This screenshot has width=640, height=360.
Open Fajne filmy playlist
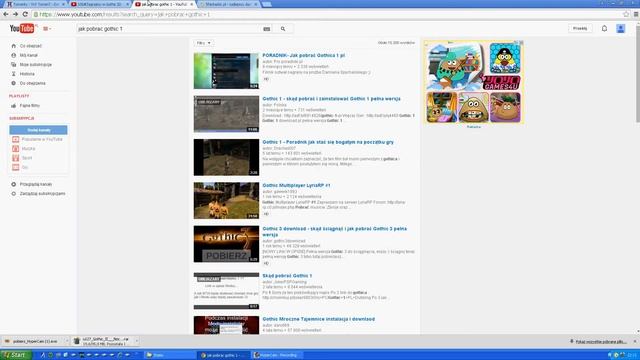point(30,106)
